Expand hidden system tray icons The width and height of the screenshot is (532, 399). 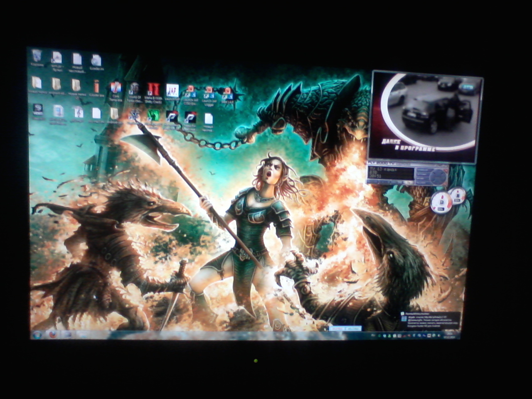coord(372,335)
